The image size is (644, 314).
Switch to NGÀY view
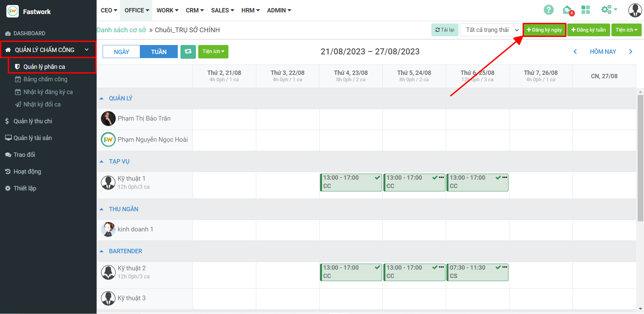tap(121, 52)
